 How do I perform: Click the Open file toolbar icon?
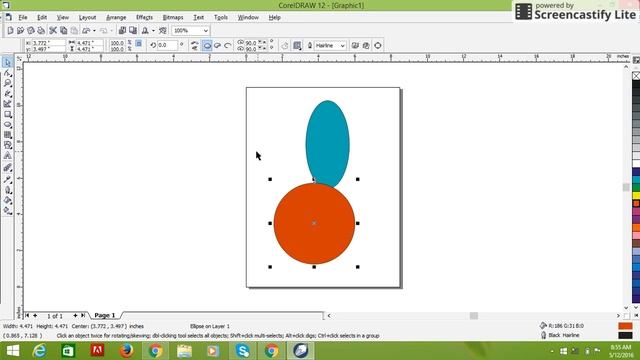(x=20, y=31)
